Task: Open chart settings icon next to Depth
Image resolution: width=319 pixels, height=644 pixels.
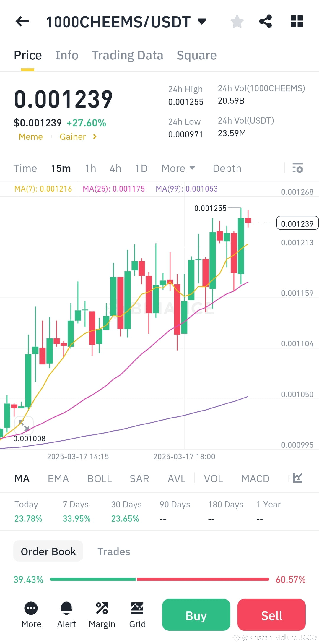Action: point(298,168)
